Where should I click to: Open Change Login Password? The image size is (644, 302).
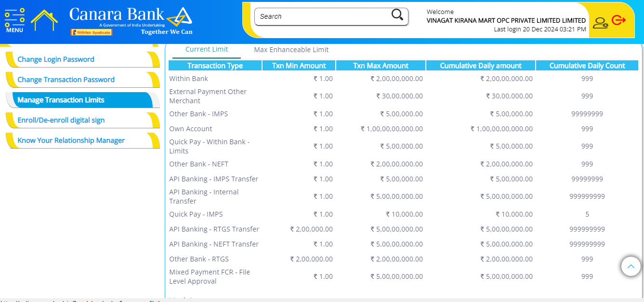(82, 59)
